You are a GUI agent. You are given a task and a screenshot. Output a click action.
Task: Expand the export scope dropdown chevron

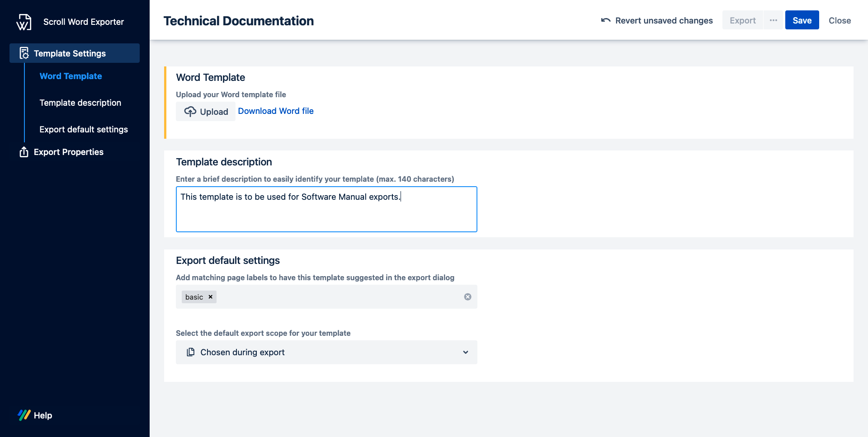pyautogui.click(x=465, y=352)
